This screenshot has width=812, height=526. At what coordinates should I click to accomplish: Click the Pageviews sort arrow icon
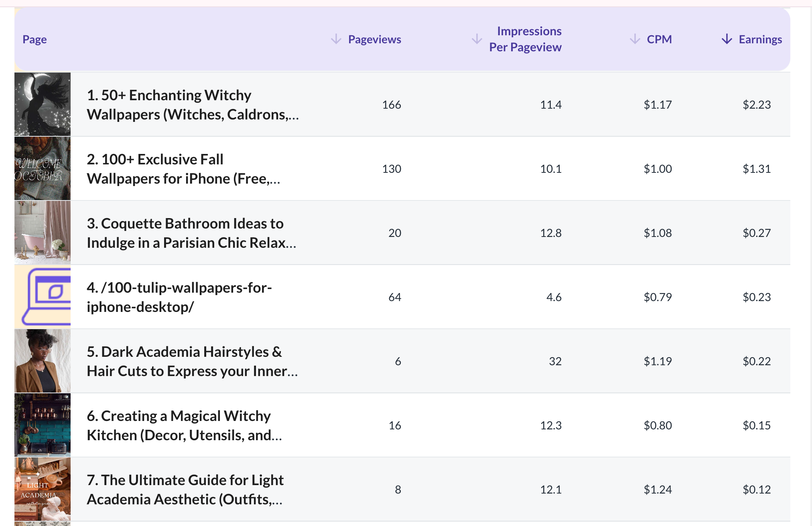pos(336,39)
